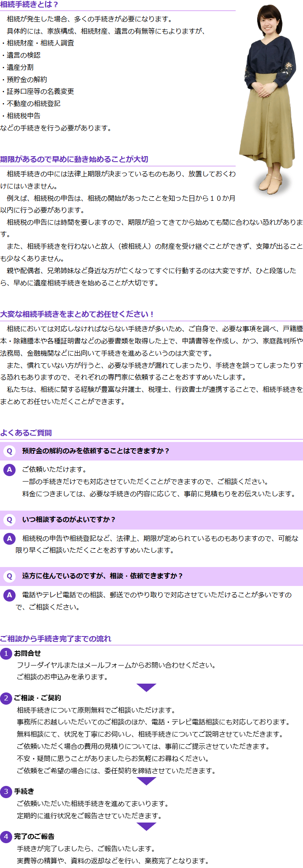Select the A icon beside 電話やテレビ電話での相談 answer
This screenshot has height=868, width=303.
tap(9, 595)
